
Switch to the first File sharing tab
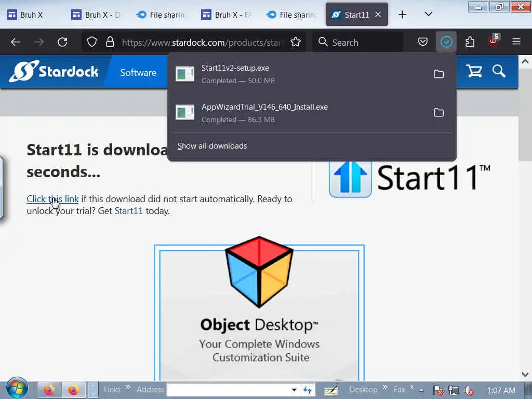[162, 15]
